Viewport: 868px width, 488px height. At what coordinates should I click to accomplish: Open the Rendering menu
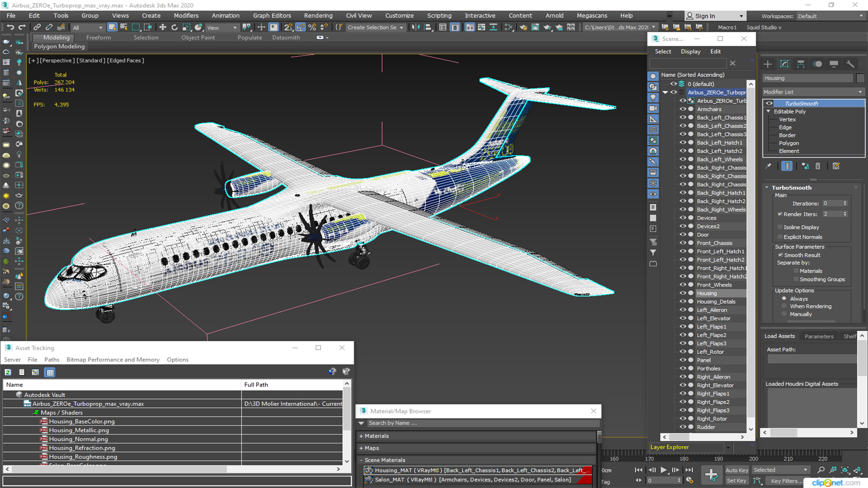click(x=318, y=15)
